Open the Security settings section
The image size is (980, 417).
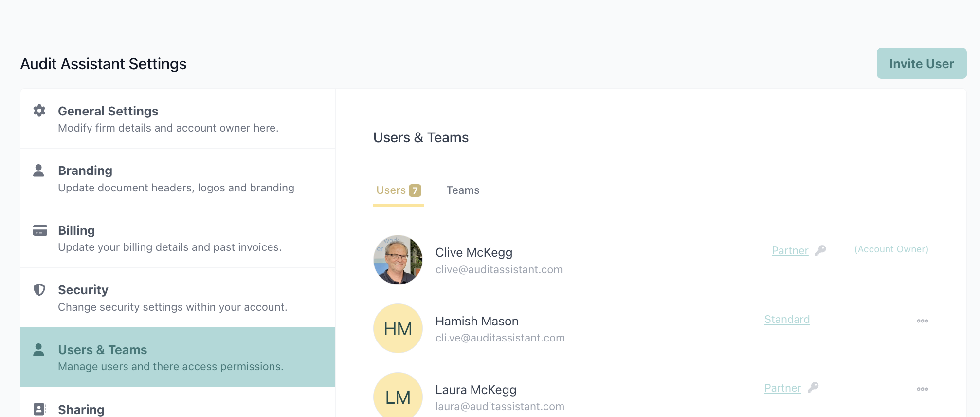178,298
